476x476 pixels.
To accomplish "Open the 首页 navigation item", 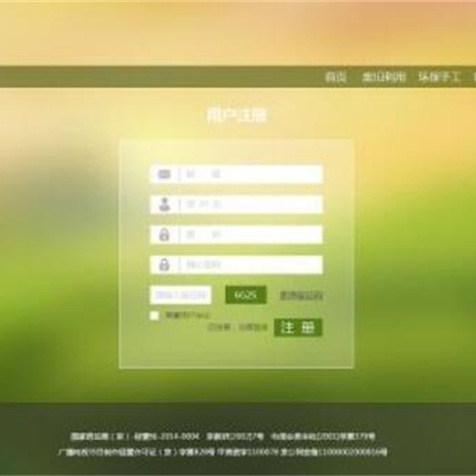I will click(x=336, y=77).
